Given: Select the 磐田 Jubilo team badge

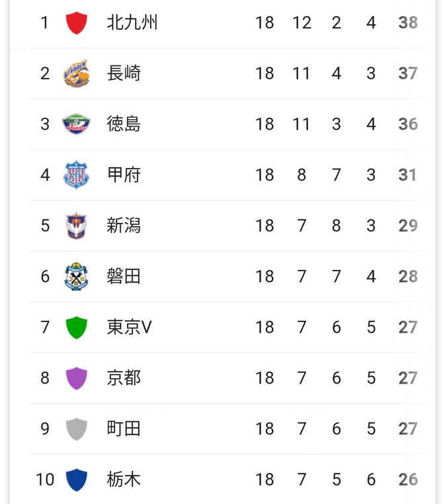Looking at the screenshot, I should (76, 276).
